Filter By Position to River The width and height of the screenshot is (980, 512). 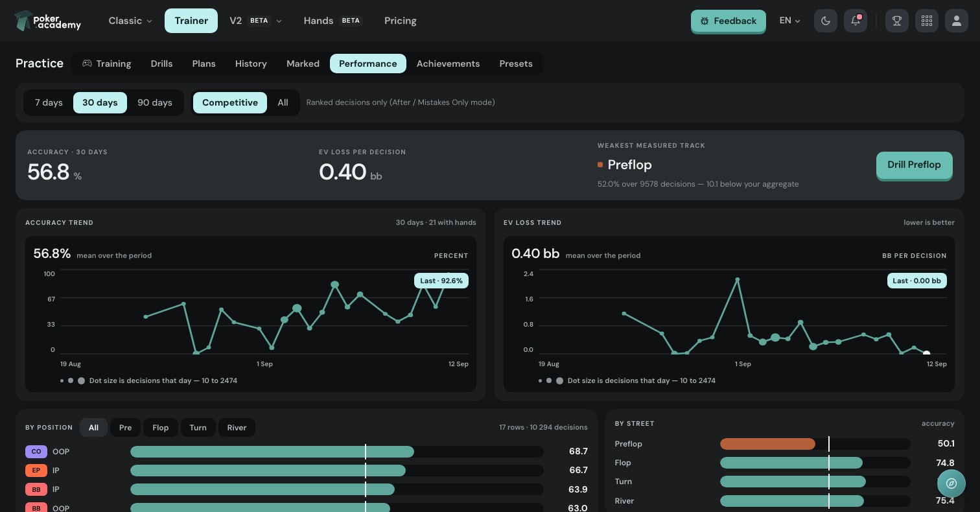(x=237, y=428)
